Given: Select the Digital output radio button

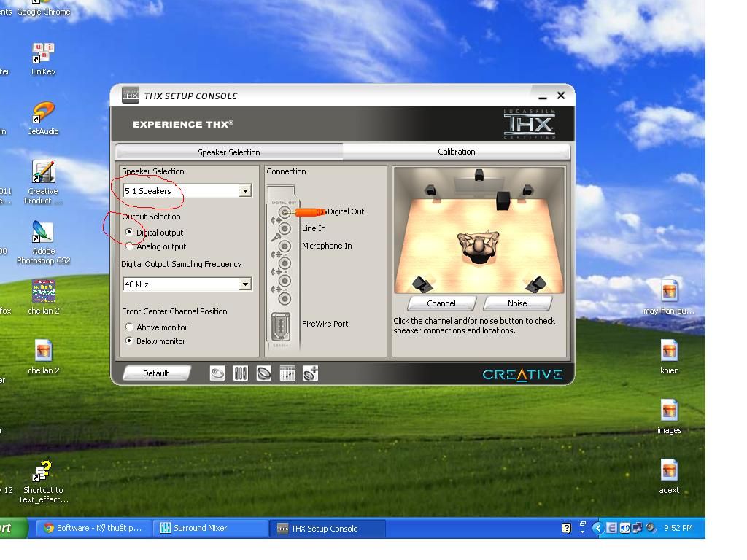Looking at the screenshot, I should coord(129,232).
